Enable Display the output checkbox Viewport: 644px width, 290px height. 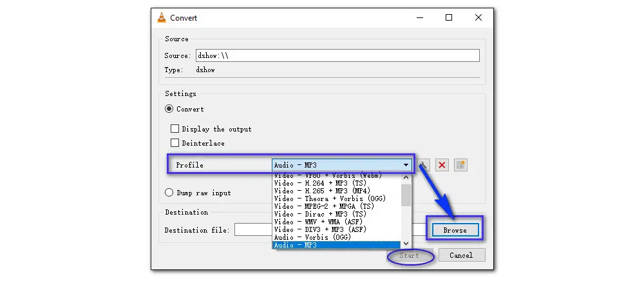(x=175, y=129)
